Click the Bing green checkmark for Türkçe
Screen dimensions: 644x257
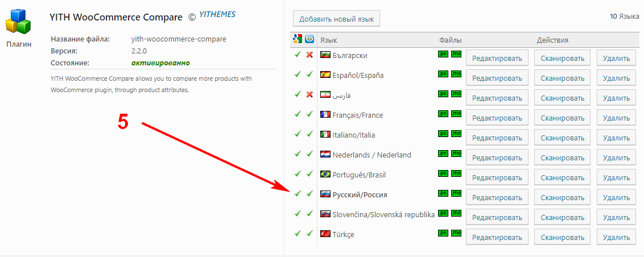point(309,233)
